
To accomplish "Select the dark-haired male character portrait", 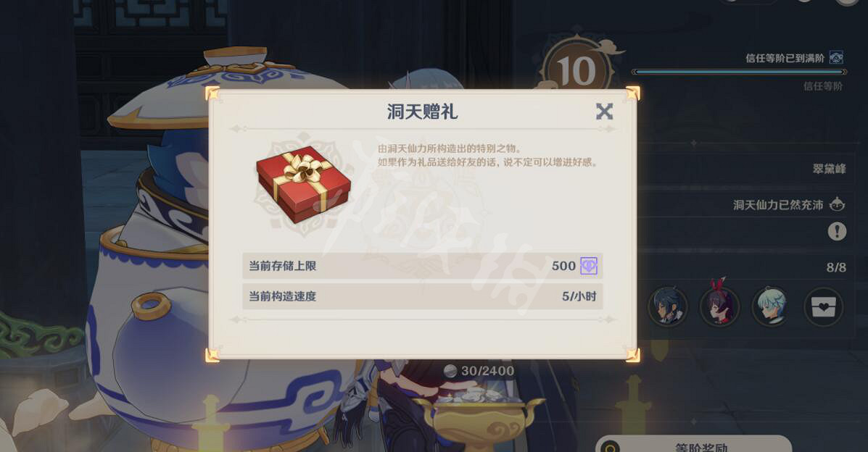I will click(x=667, y=306).
